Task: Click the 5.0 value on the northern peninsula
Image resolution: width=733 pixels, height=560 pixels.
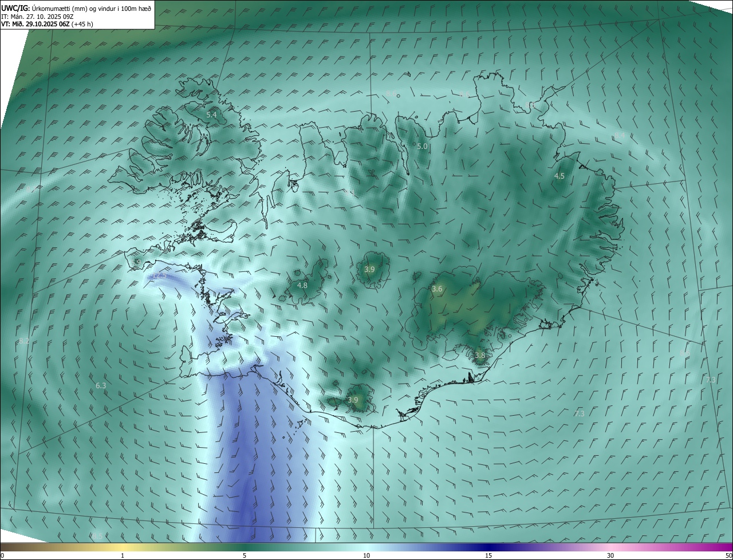Action: (422, 147)
